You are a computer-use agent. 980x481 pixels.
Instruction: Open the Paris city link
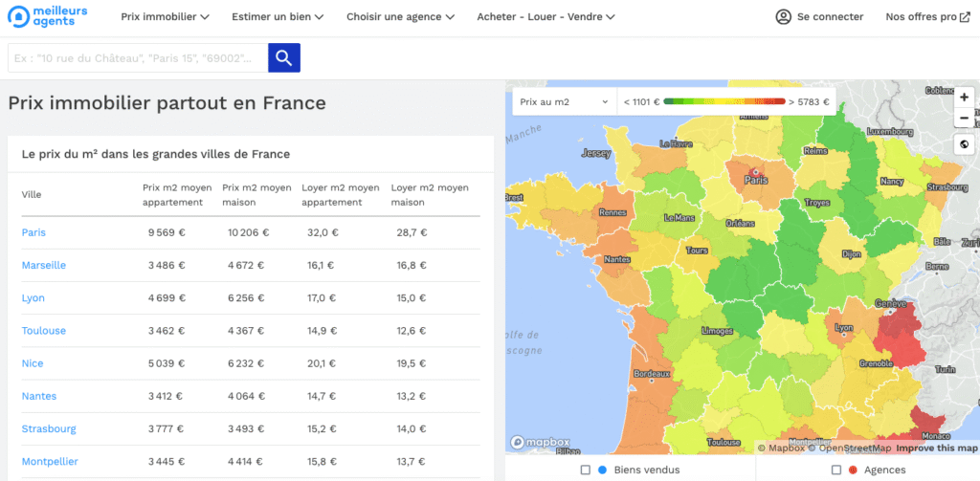33,232
